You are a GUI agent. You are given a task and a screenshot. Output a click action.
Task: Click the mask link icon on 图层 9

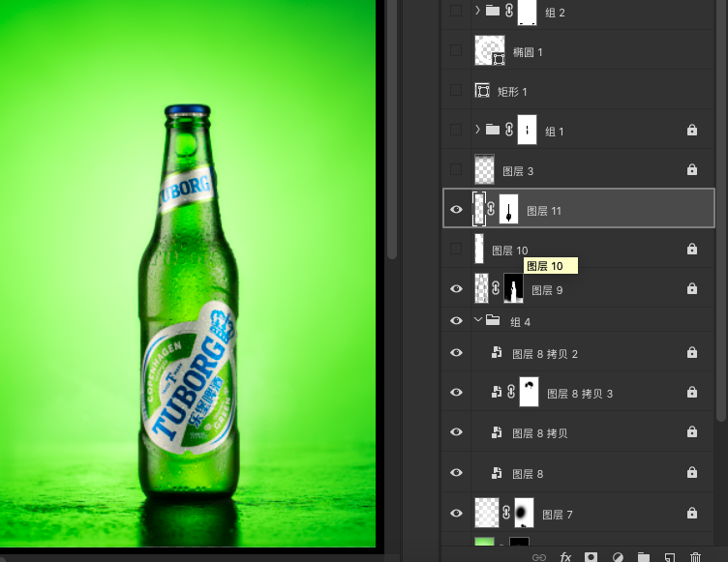coord(496,288)
